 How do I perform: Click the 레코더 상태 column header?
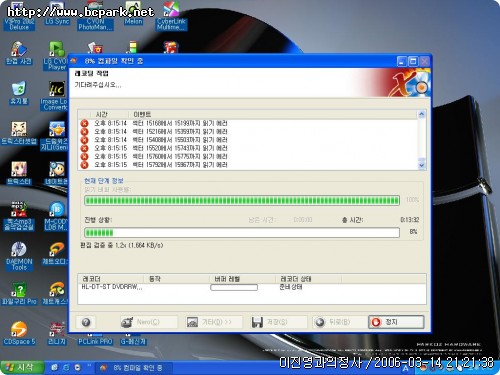tap(308, 279)
